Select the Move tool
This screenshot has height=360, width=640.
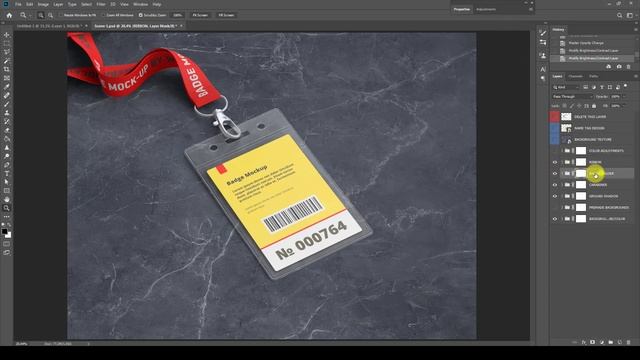tap(7, 35)
